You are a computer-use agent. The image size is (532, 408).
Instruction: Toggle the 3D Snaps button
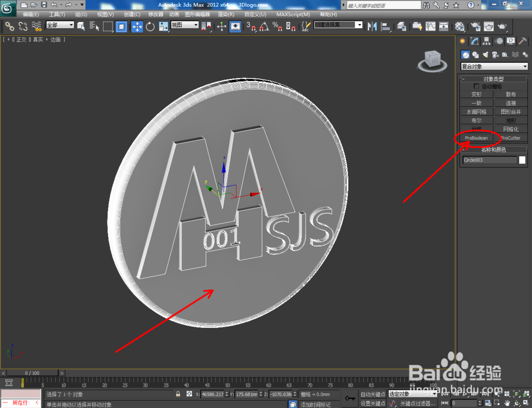251,27
